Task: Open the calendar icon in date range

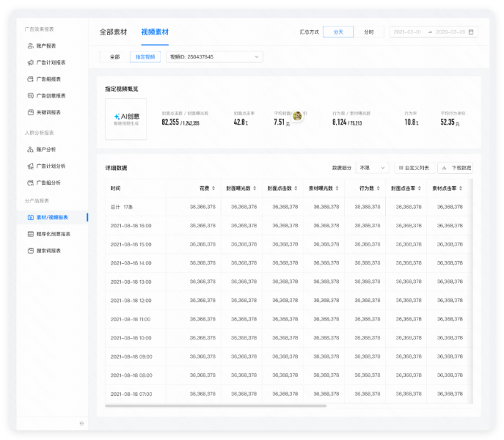Action: (472, 32)
